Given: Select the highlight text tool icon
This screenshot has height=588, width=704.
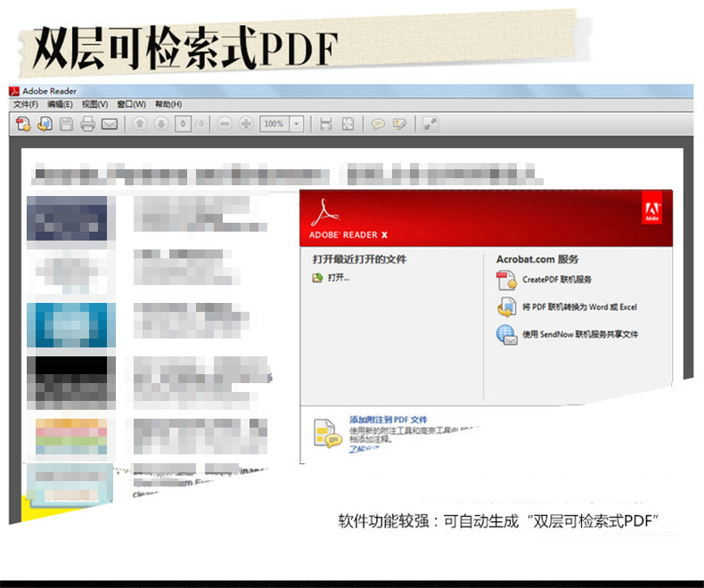Looking at the screenshot, I should pos(399,124).
